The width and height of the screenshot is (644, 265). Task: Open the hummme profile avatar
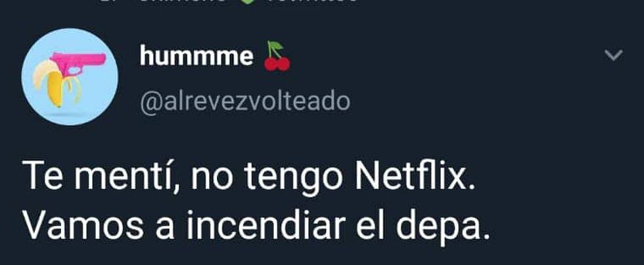(70, 77)
